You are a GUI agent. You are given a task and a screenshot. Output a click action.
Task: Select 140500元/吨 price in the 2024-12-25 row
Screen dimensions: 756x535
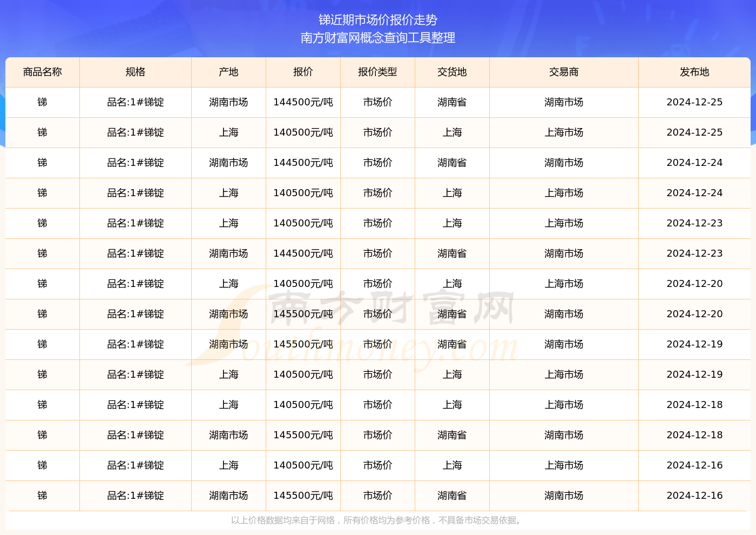(303, 132)
